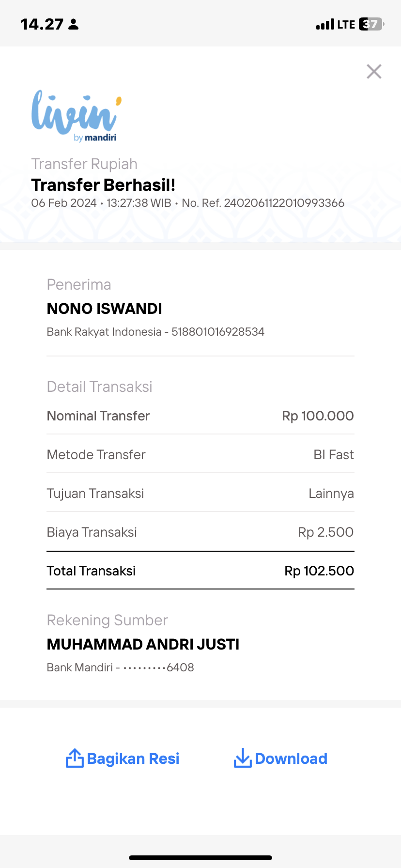This screenshot has width=401, height=868.
Task: Tap the download arrow icon
Action: (x=243, y=758)
